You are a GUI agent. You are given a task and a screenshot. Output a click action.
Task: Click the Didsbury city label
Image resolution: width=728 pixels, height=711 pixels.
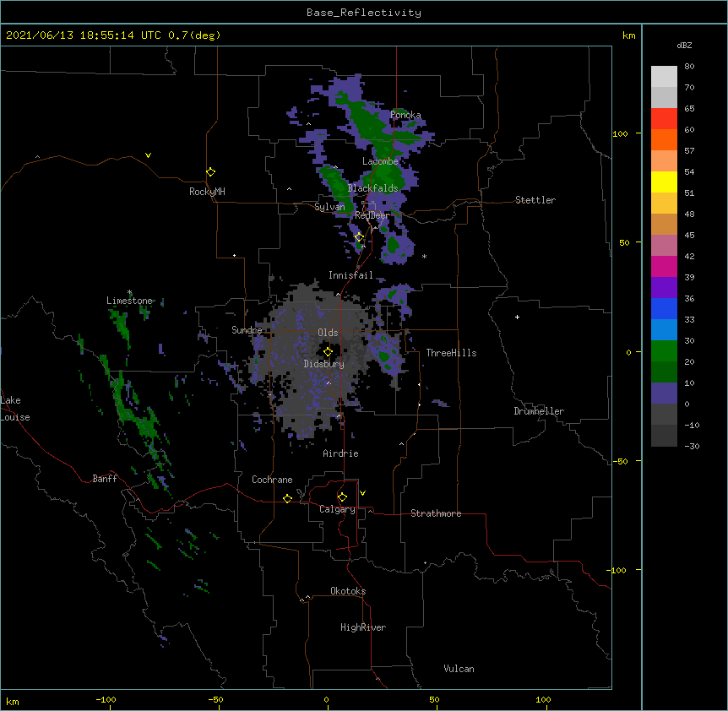[x=324, y=364]
